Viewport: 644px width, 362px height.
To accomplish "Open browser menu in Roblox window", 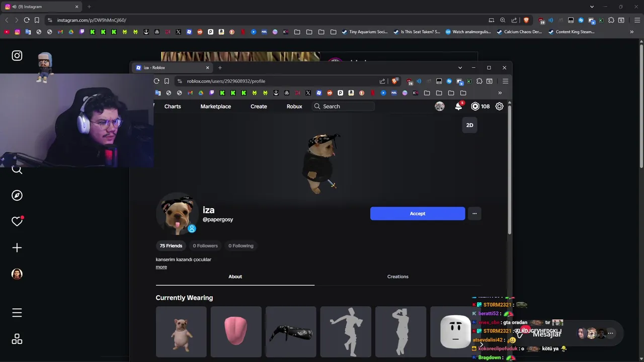I will [x=505, y=81].
